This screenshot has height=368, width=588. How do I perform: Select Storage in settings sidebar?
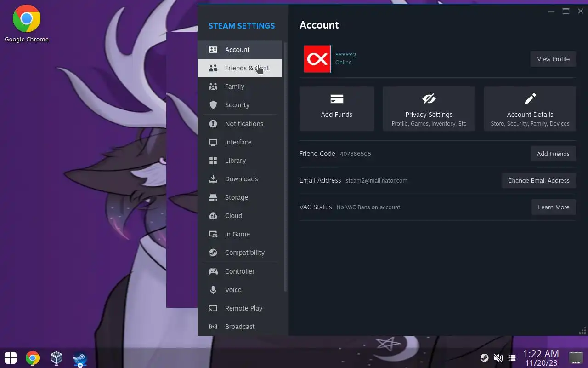click(x=240, y=197)
